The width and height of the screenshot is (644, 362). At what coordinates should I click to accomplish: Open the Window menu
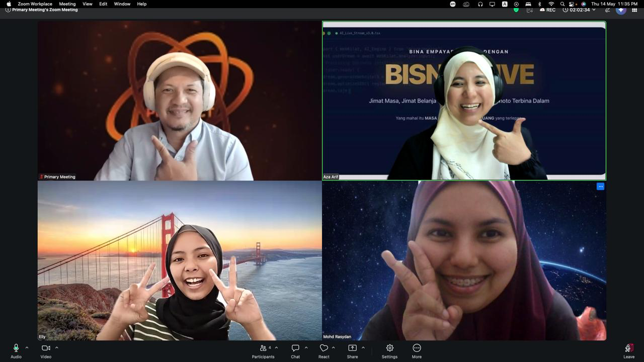pos(122,4)
